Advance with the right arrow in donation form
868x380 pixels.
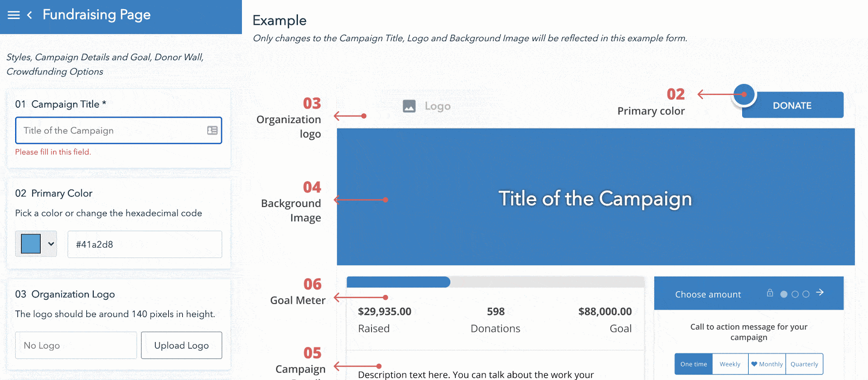point(820,293)
